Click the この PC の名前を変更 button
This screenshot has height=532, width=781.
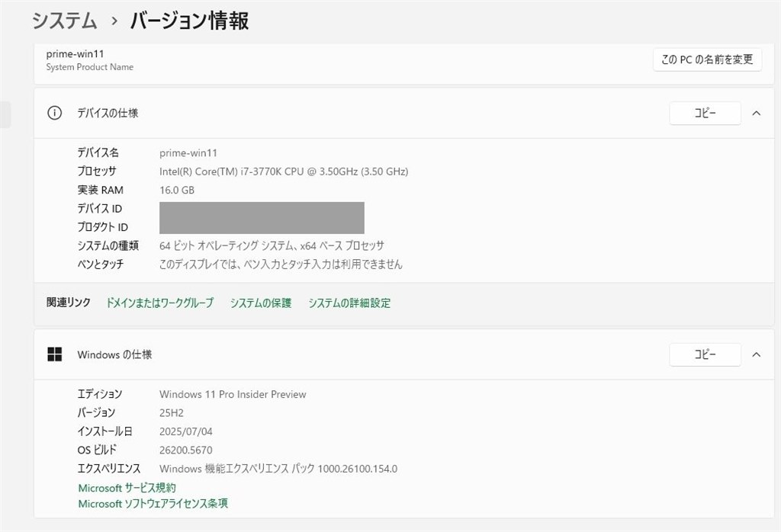pos(706,59)
